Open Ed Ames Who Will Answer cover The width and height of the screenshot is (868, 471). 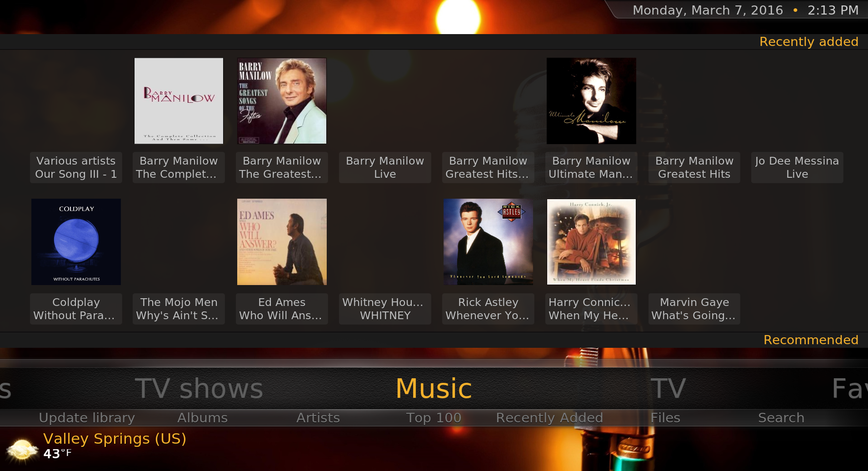282,242
